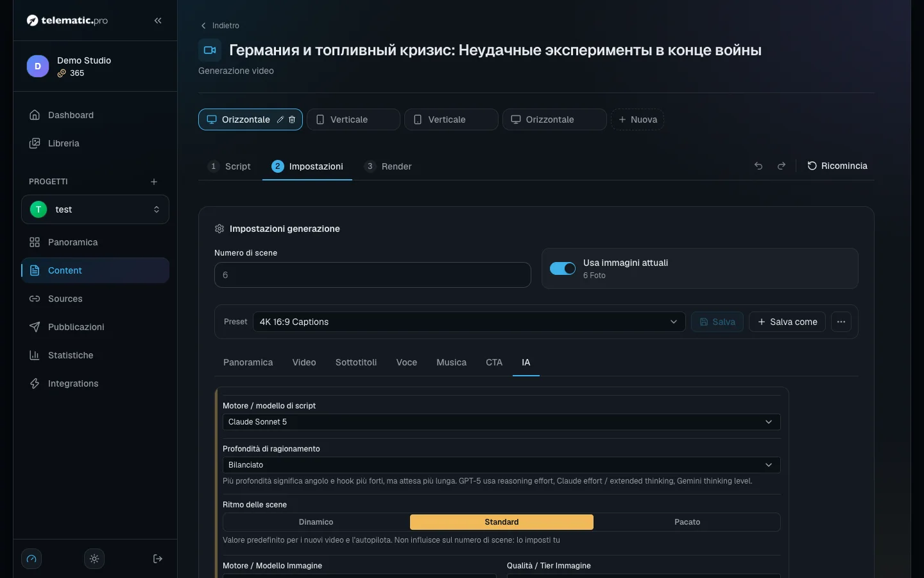Go to step 3 Render

click(388, 166)
